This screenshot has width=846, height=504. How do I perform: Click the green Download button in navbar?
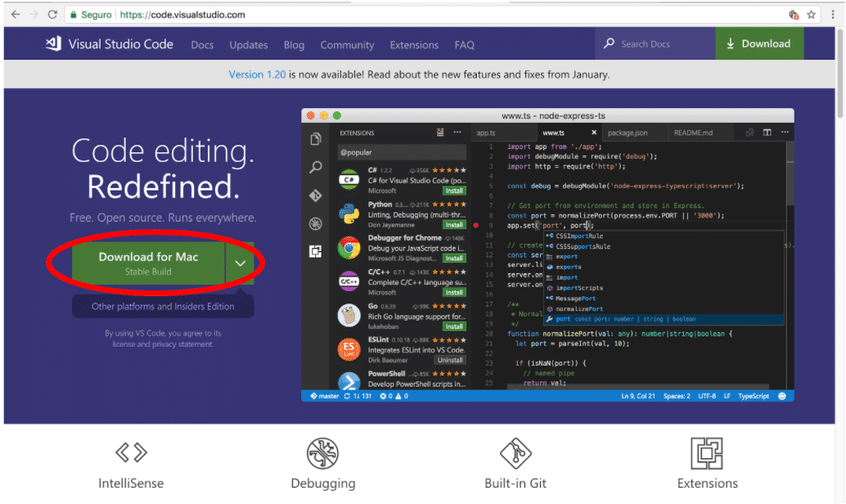[759, 43]
